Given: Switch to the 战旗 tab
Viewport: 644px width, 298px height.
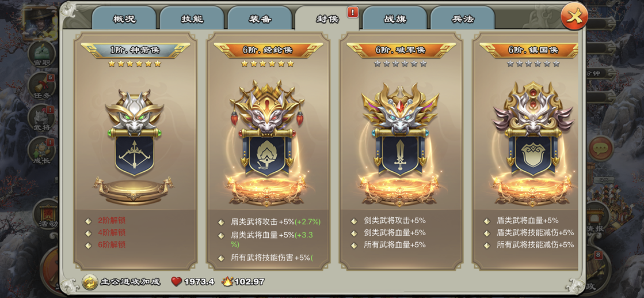Looking at the screenshot, I should pos(395,19).
